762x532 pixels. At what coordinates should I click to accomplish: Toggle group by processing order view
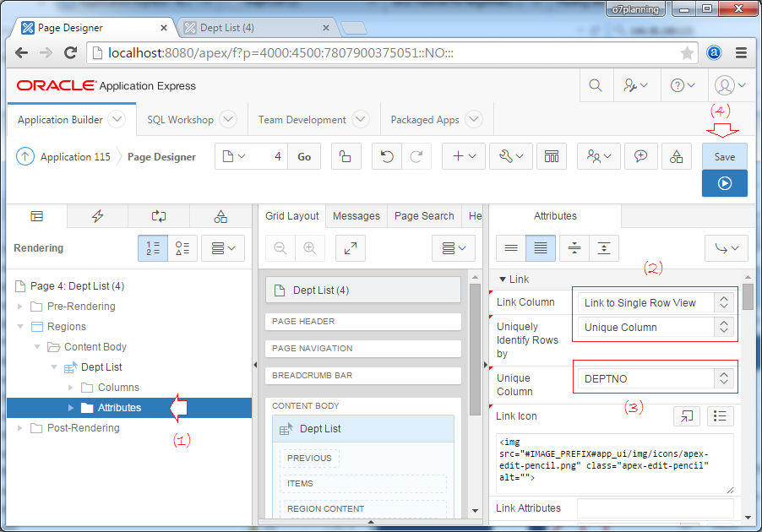[x=153, y=248]
